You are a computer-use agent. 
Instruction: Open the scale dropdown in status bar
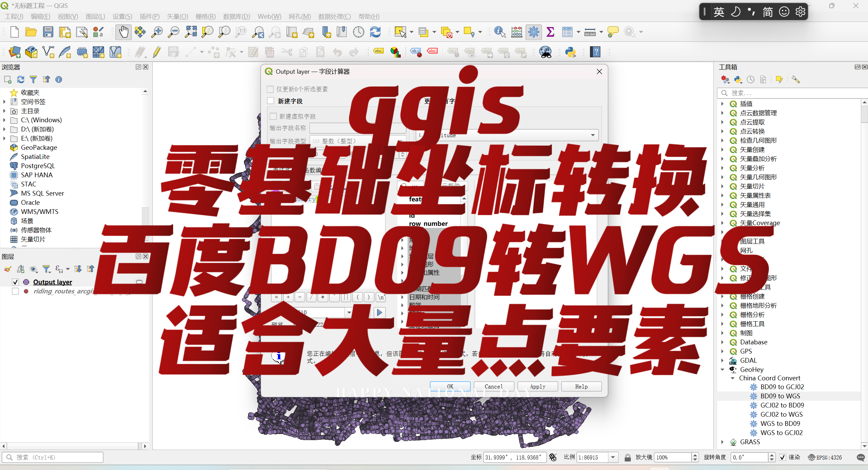tap(613, 457)
